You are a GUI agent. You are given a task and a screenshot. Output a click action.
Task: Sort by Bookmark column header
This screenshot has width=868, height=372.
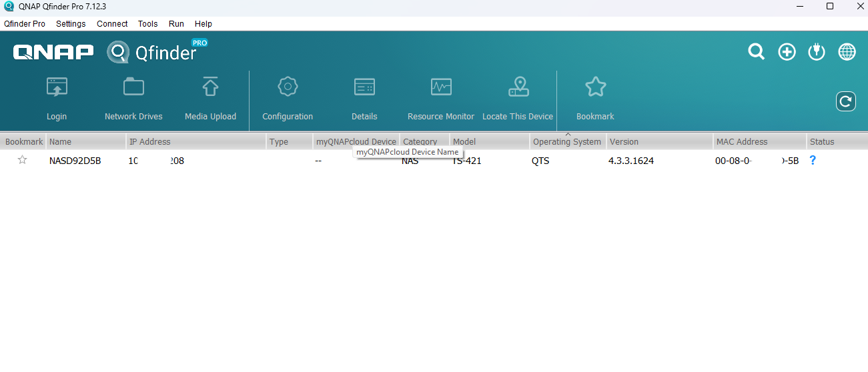pos(23,141)
